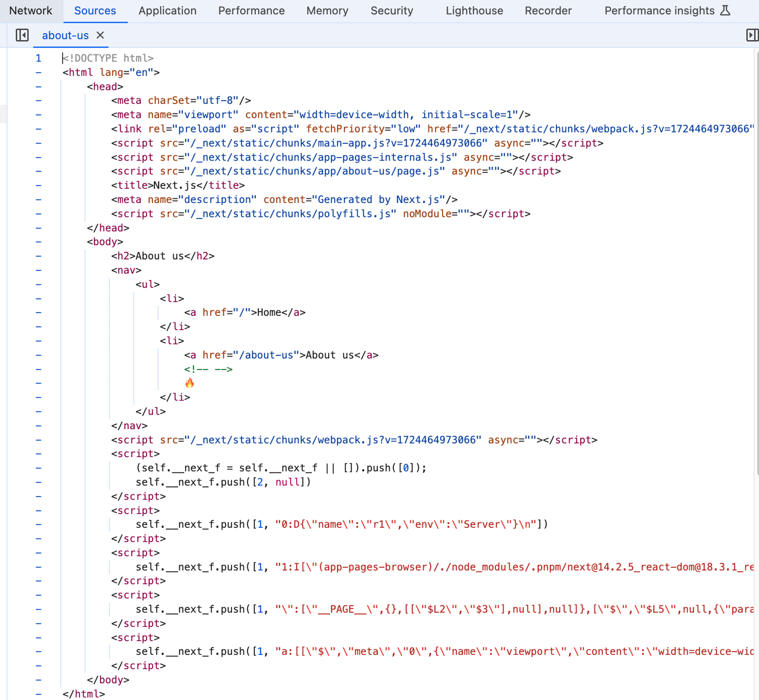The image size is (759, 700).
Task: Open the Application tab
Action: coord(167,11)
